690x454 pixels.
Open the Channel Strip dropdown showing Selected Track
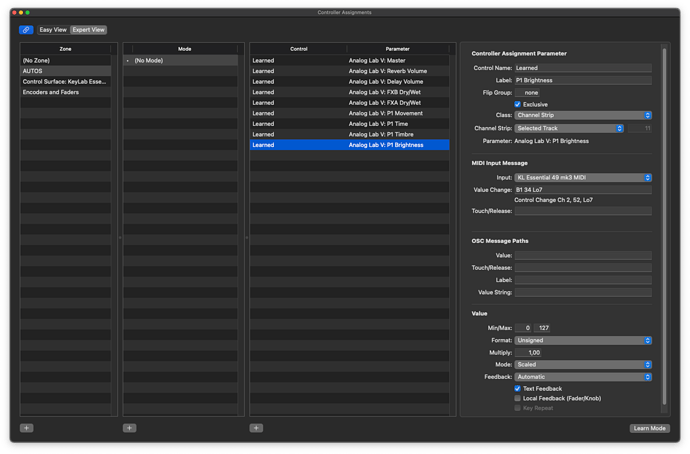point(569,128)
